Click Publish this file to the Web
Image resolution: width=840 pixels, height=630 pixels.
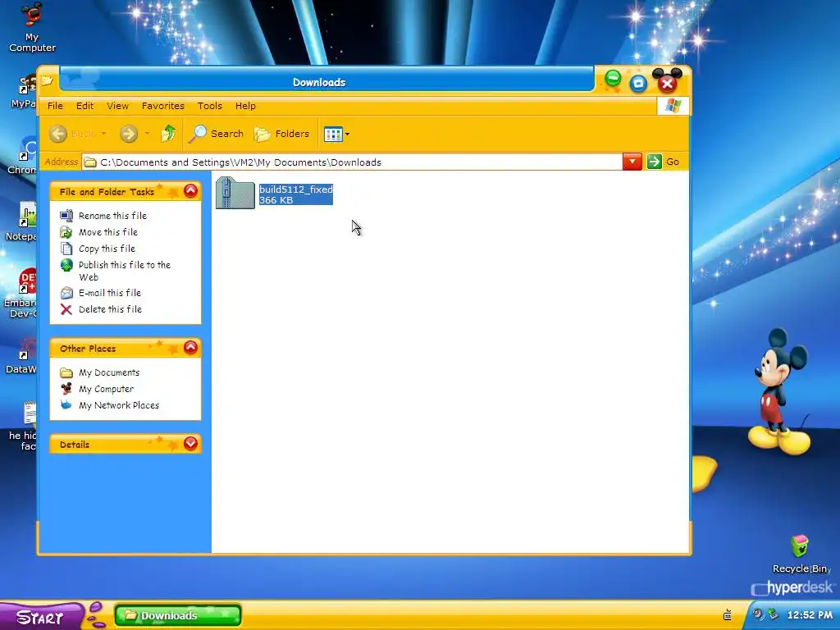tap(125, 271)
